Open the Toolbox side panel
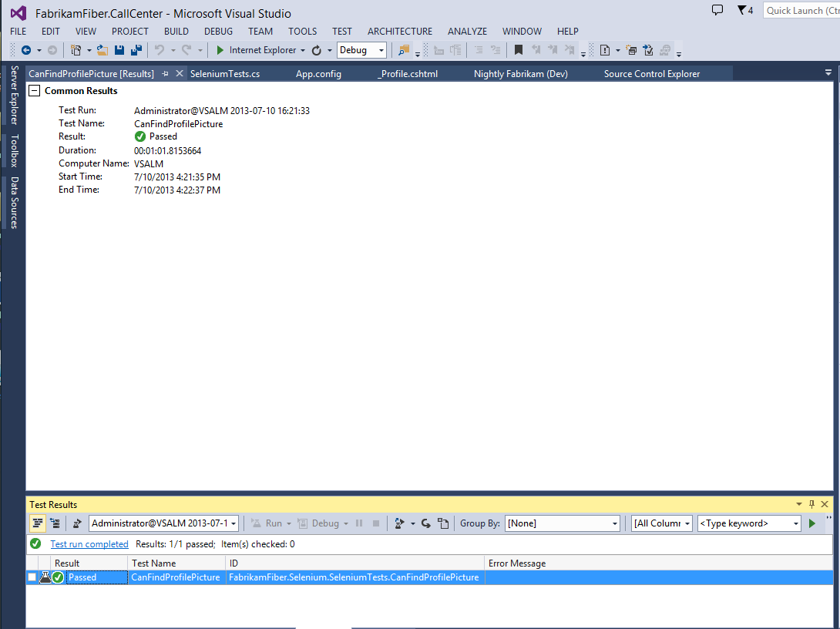This screenshot has width=840, height=629. [x=15, y=150]
